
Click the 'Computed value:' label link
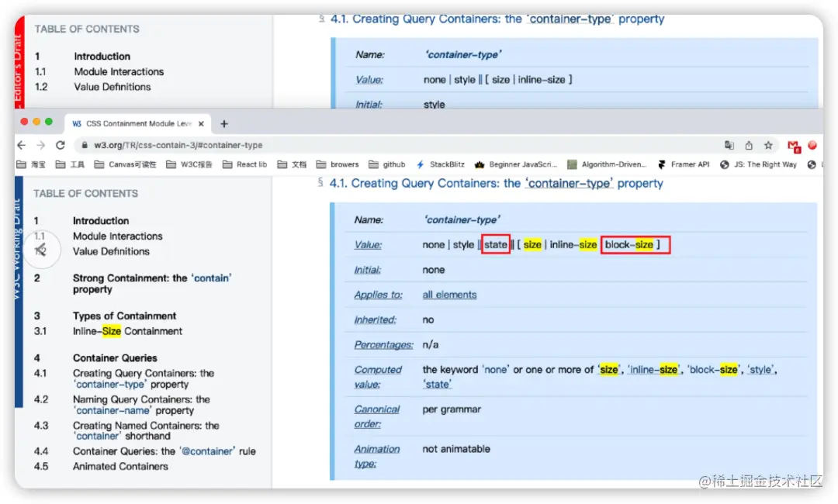[378, 377]
